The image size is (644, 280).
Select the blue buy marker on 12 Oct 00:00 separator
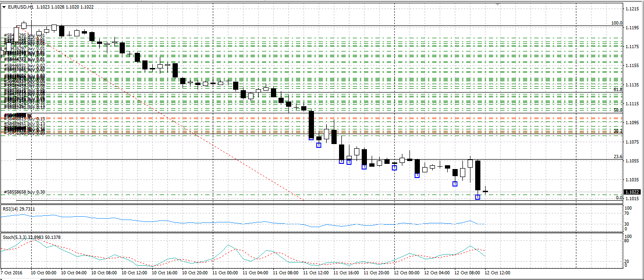(394, 168)
